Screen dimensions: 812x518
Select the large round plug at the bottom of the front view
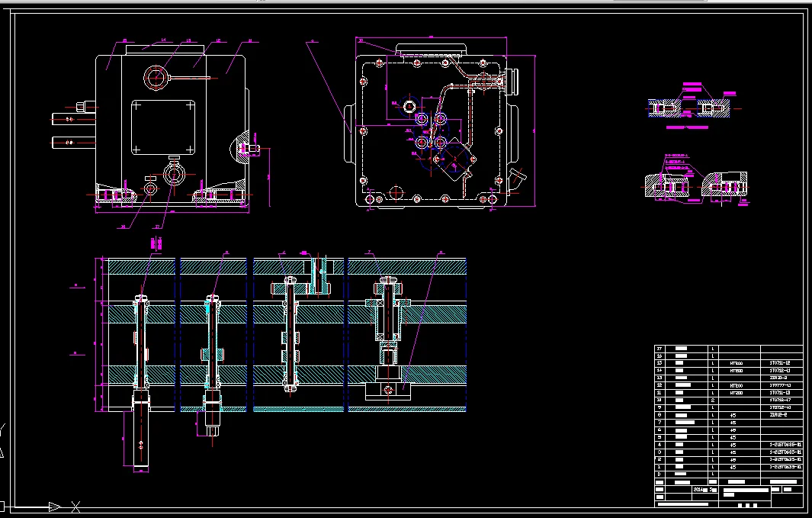click(x=174, y=175)
